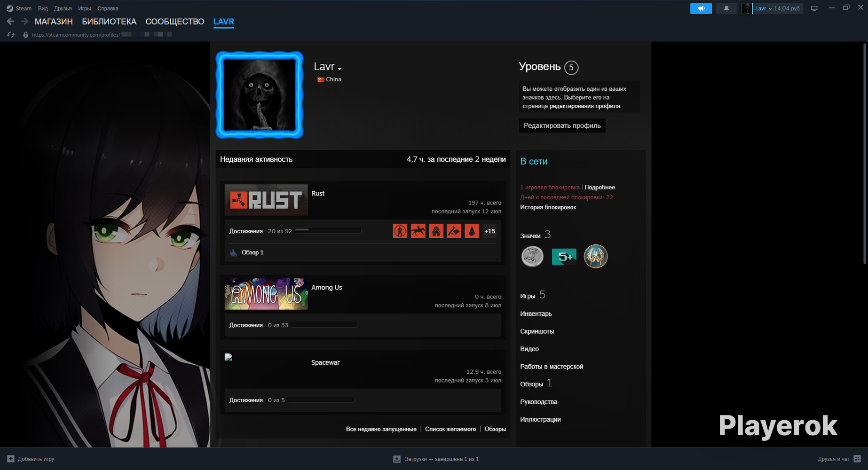
Task: Open the CS:GO service medal badge
Action: [x=596, y=257]
